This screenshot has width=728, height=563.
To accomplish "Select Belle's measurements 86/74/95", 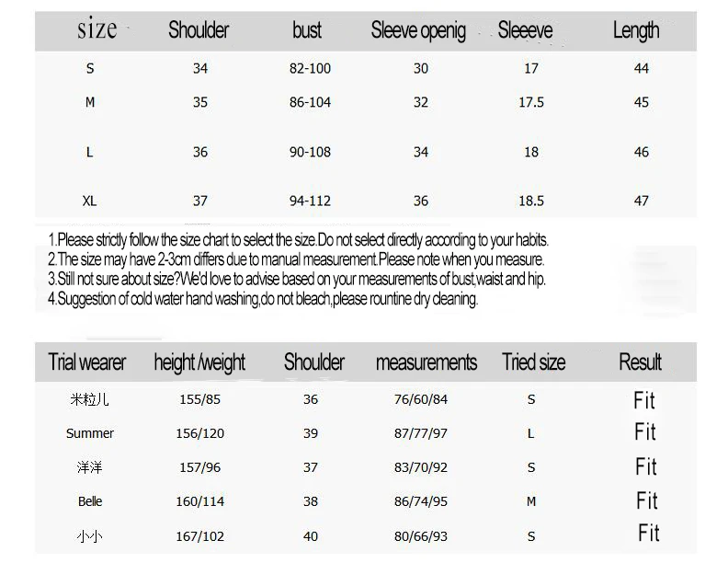I will click(x=421, y=501).
